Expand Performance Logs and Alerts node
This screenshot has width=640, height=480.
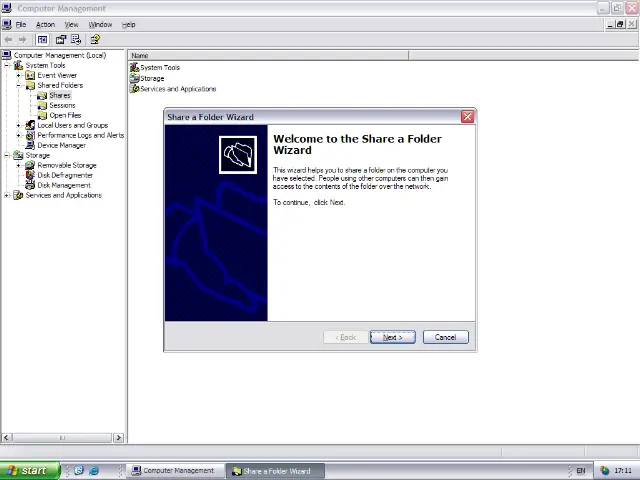(18, 135)
